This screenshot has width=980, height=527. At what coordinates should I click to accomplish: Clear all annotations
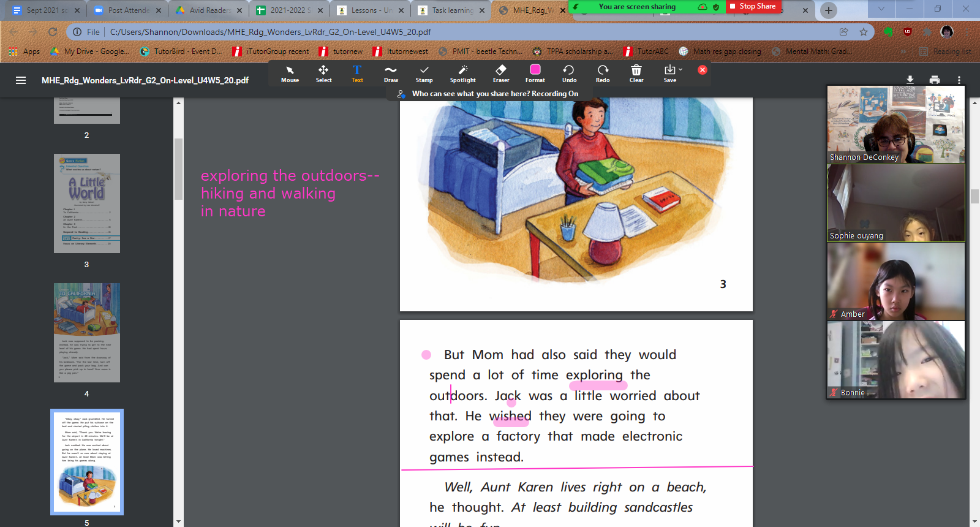coord(636,74)
